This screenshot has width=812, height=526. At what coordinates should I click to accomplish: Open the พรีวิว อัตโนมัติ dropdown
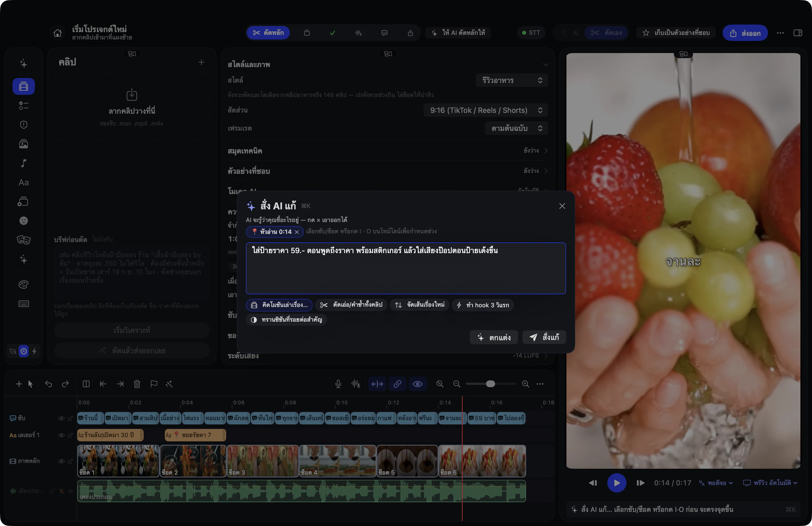(x=770, y=483)
